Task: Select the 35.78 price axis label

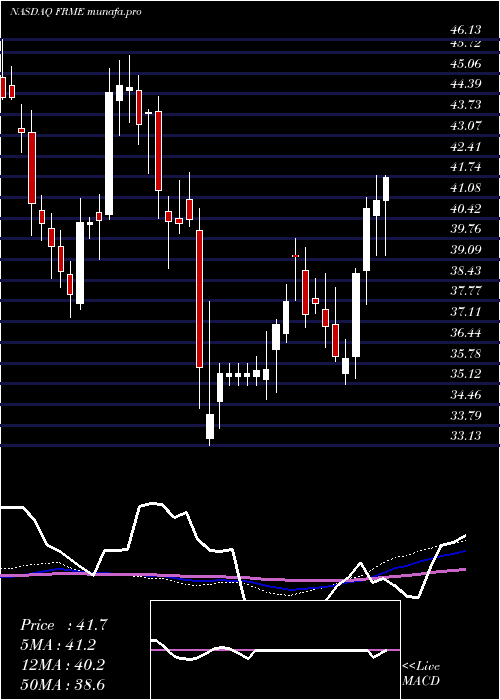Action: click(466, 354)
